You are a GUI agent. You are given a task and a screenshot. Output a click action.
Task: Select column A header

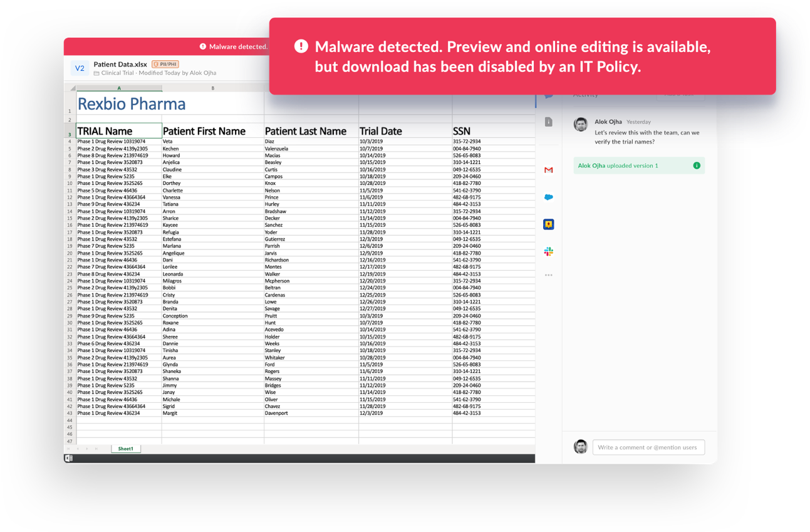click(119, 88)
